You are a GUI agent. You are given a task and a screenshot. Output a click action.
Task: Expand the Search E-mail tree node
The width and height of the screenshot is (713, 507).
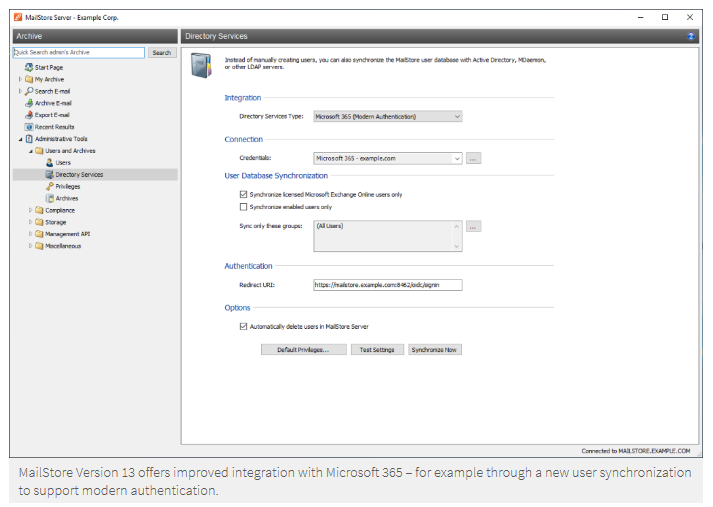click(20, 91)
